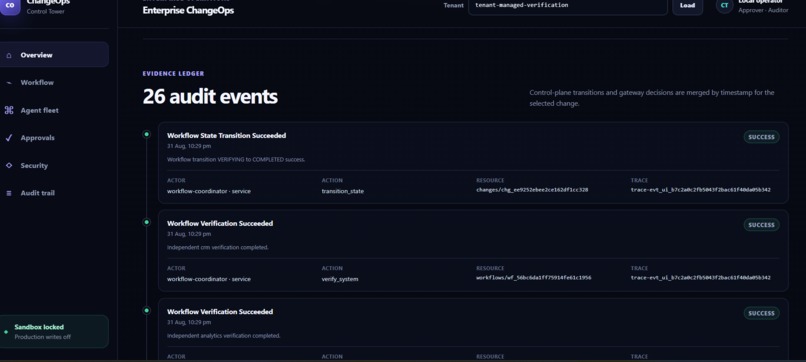Click the Workflow sidebar icon

(x=9, y=82)
